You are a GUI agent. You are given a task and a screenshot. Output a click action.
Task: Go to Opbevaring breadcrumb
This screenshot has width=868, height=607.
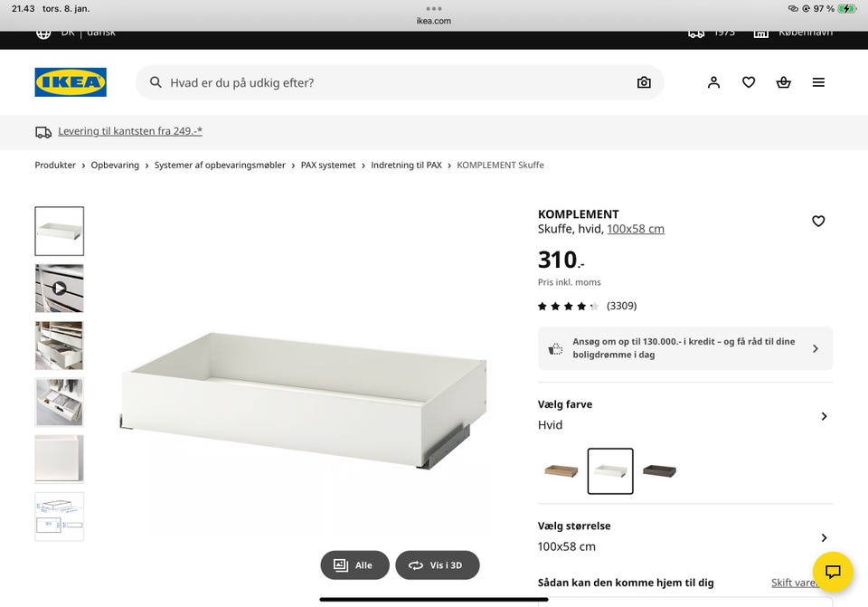tap(115, 165)
